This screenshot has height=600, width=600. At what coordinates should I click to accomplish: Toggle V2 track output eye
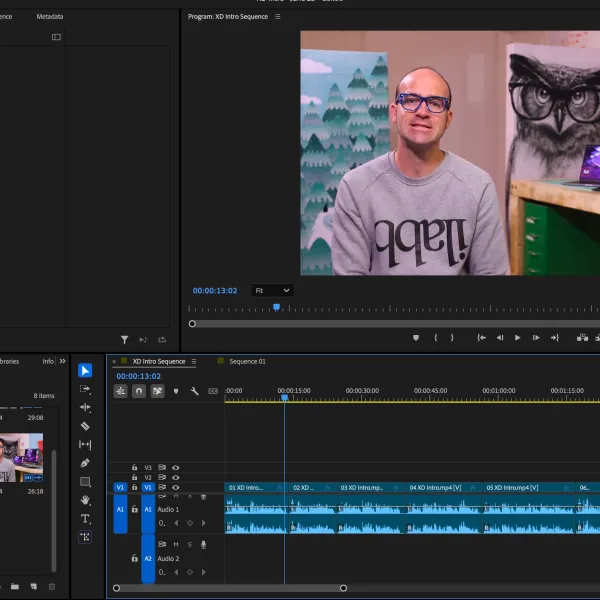176,478
